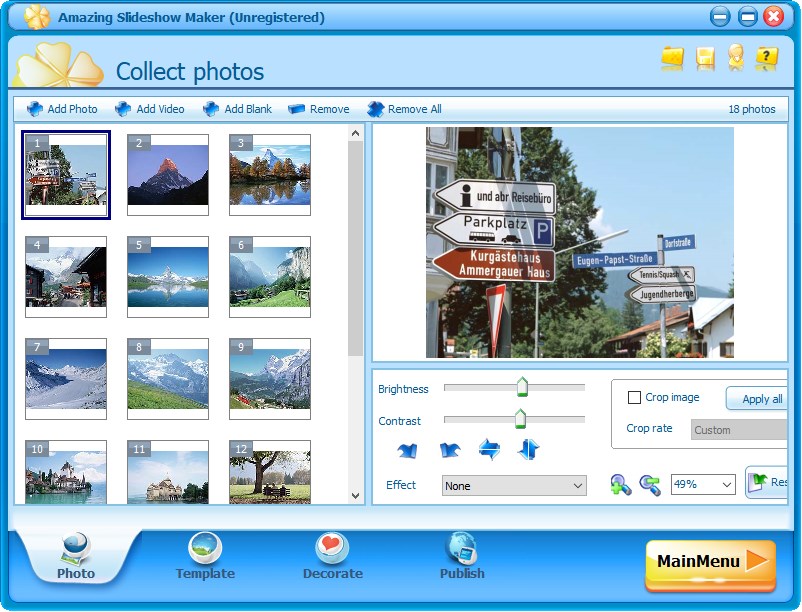802x612 pixels.
Task: Select thumbnail 3 autumn lake reflection
Action: coord(270,175)
